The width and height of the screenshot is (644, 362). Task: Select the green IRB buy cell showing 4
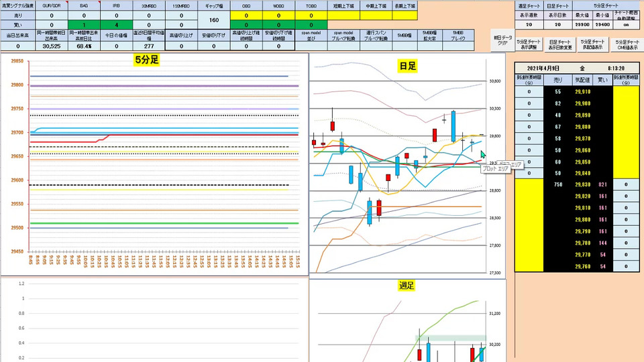pyautogui.click(x=116, y=25)
